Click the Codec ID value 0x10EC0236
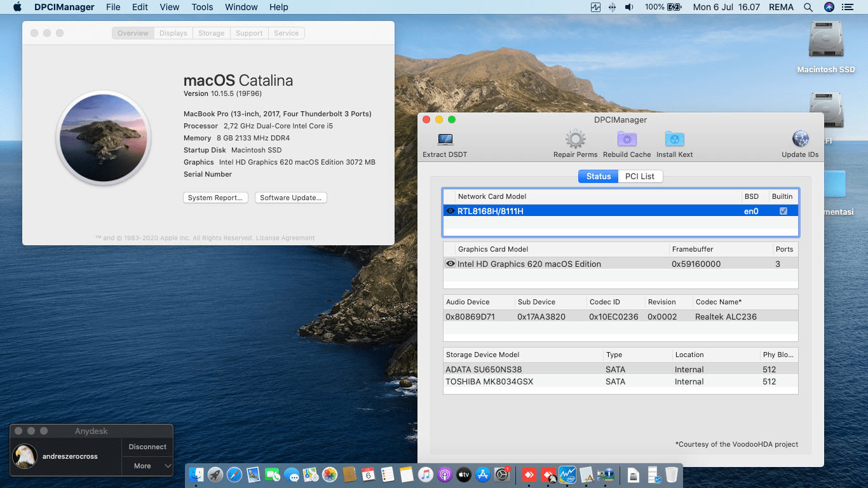 click(x=614, y=316)
